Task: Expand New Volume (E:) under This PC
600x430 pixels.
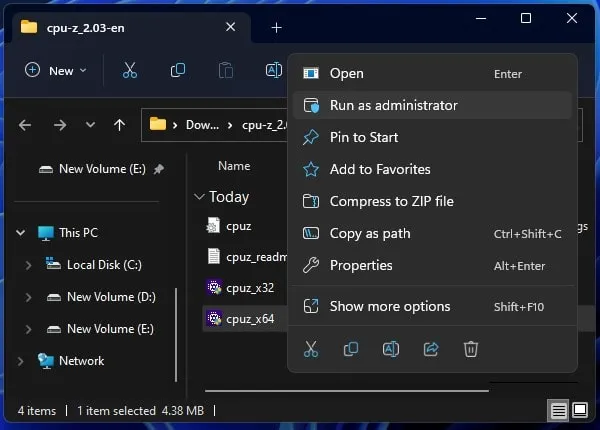Action: [x=28, y=329]
